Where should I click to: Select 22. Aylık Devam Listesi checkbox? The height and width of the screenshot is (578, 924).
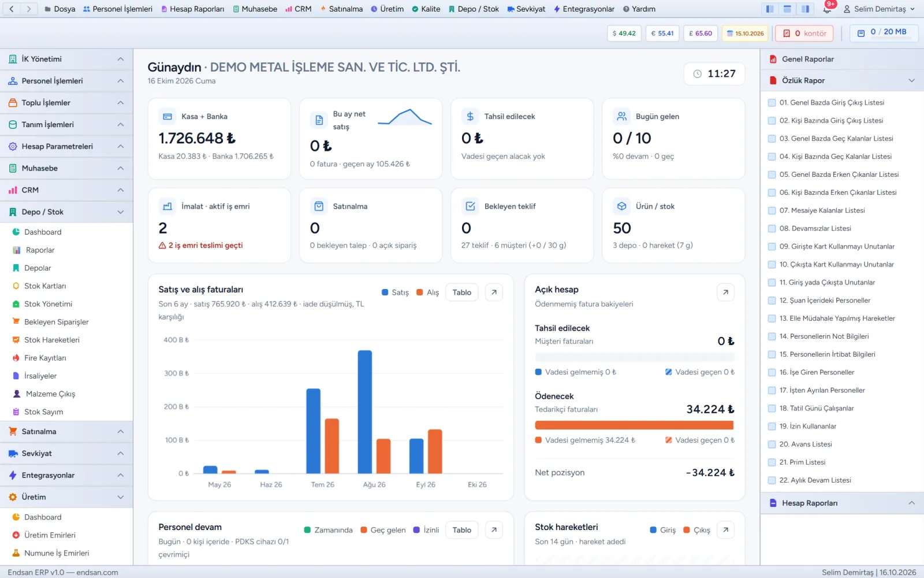(772, 480)
